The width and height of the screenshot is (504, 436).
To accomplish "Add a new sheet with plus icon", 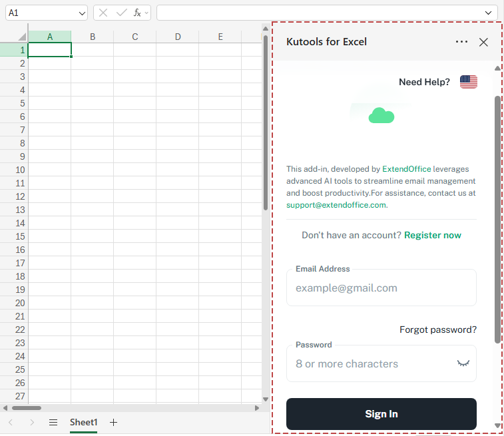I will pos(113,422).
